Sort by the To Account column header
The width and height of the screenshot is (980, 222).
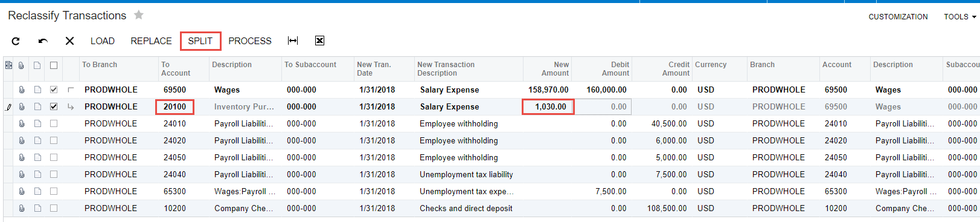point(184,69)
